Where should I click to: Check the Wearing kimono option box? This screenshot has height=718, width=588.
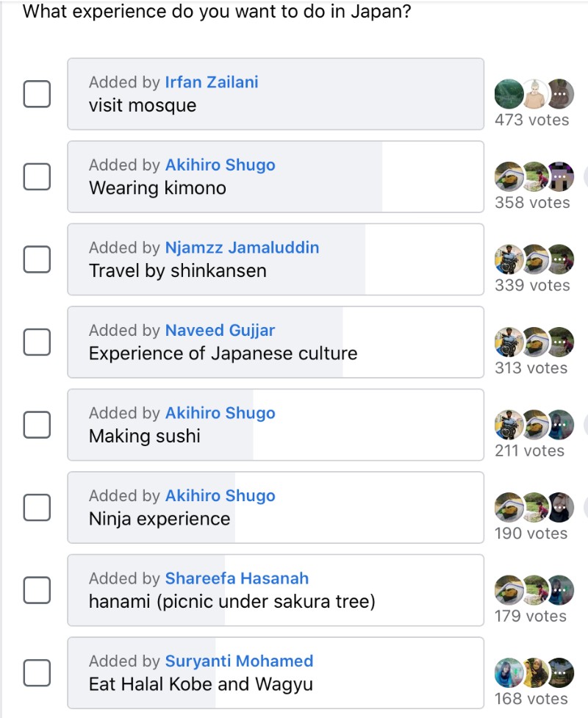pos(37,176)
